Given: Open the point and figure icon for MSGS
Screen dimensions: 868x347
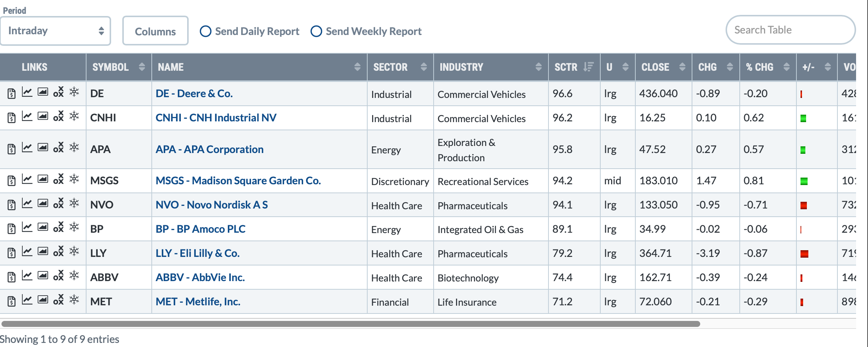Looking at the screenshot, I should [59, 179].
